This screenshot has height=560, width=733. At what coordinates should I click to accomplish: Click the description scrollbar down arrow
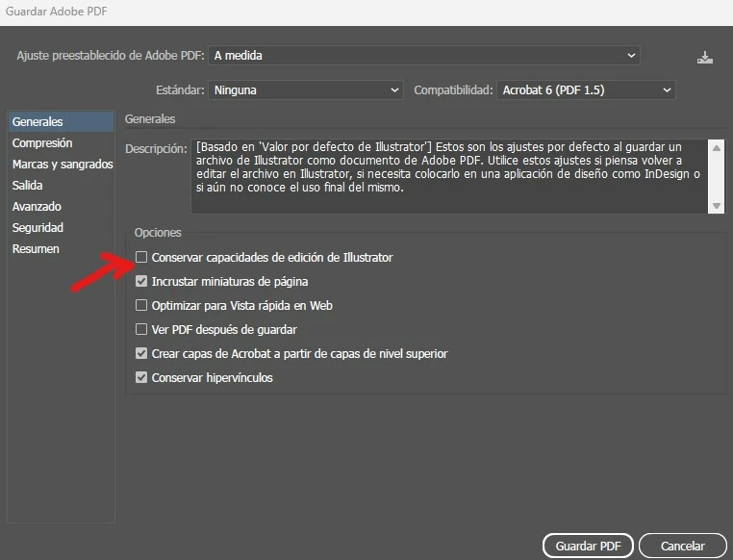point(716,206)
